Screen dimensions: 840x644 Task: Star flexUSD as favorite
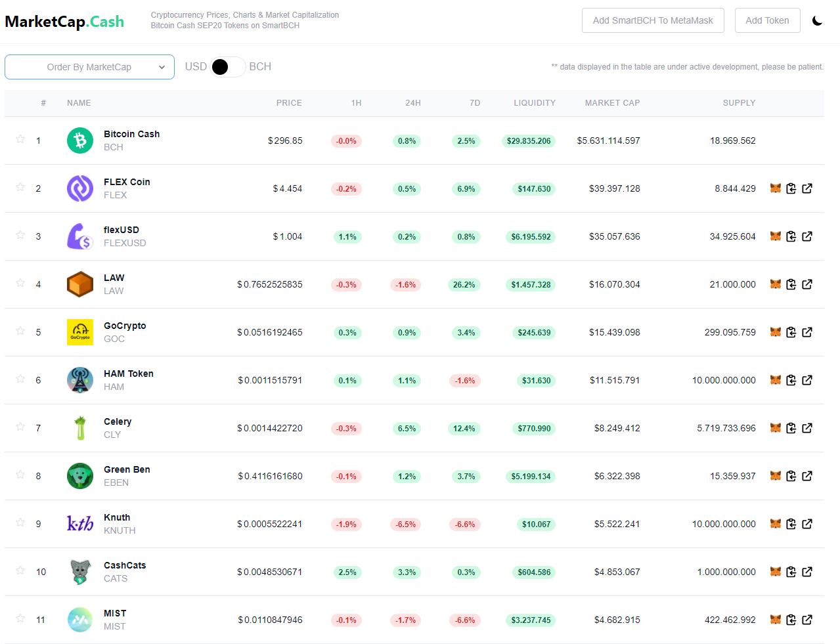20,235
